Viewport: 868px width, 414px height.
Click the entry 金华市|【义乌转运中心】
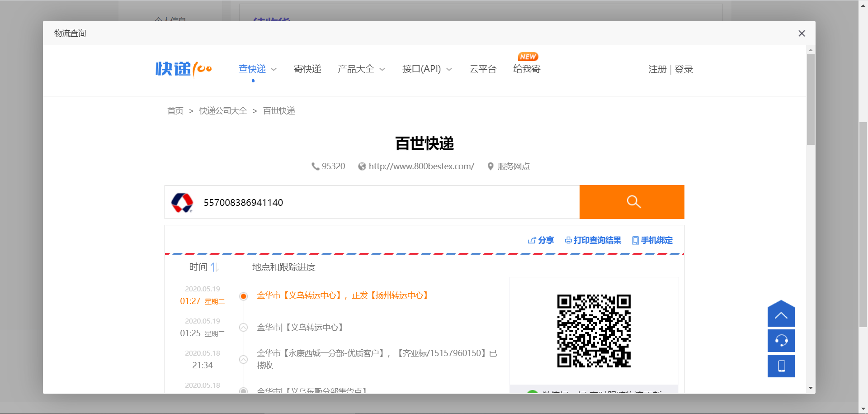click(300, 328)
